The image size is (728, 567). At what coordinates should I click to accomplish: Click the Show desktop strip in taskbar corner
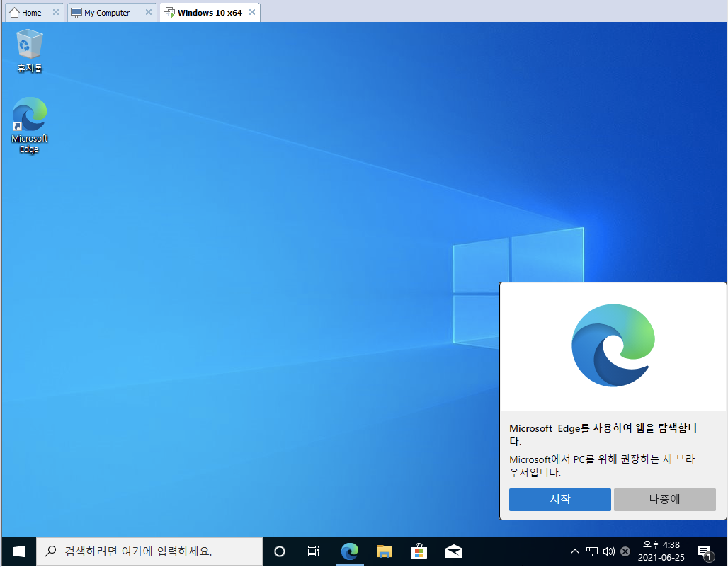(725, 551)
